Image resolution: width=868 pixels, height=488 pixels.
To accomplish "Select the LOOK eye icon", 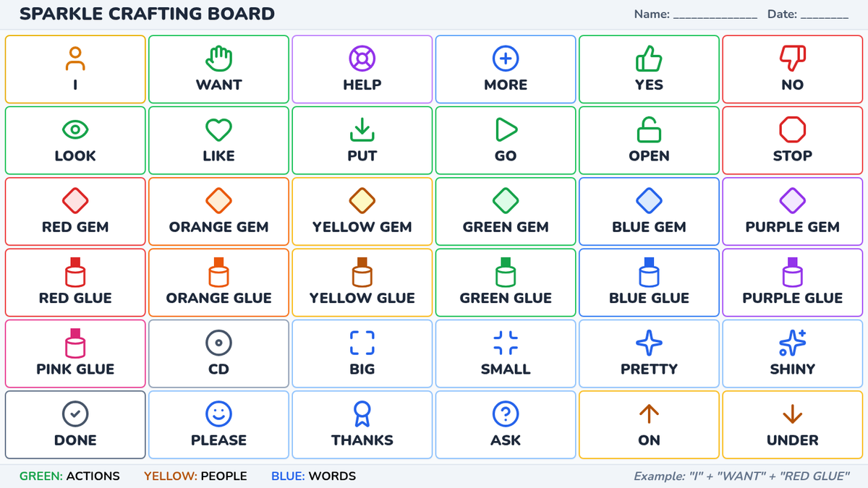I will tap(75, 129).
